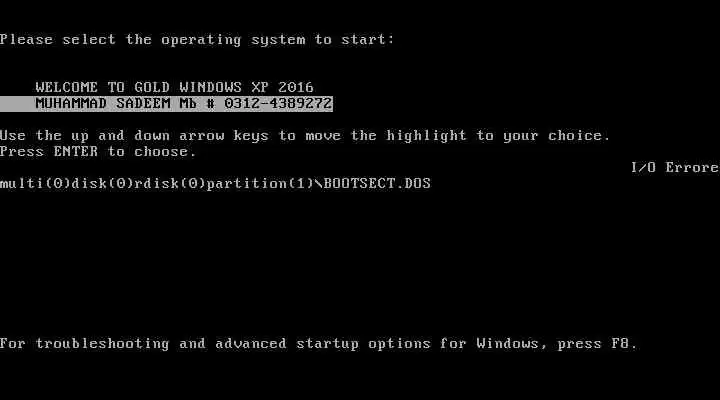This screenshot has width=720, height=400.
Task: Click the multi(0) segment of the boot path
Action: [x=35, y=184]
